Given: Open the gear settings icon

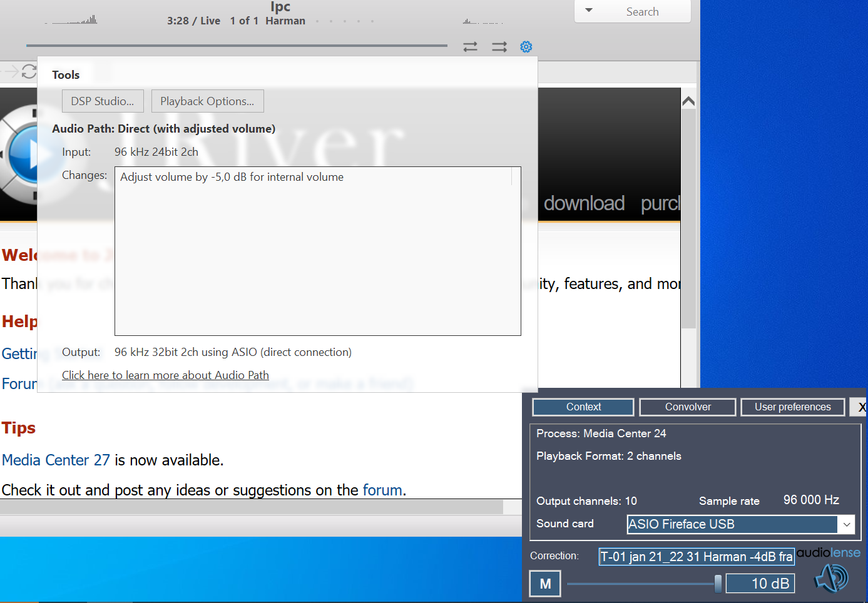Looking at the screenshot, I should pyautogui.click(x=526, y=47).
